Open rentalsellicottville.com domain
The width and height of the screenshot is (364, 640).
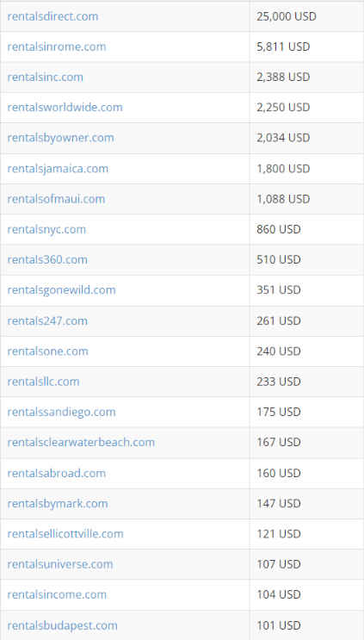pyautogui.click(x=65, y=533)
